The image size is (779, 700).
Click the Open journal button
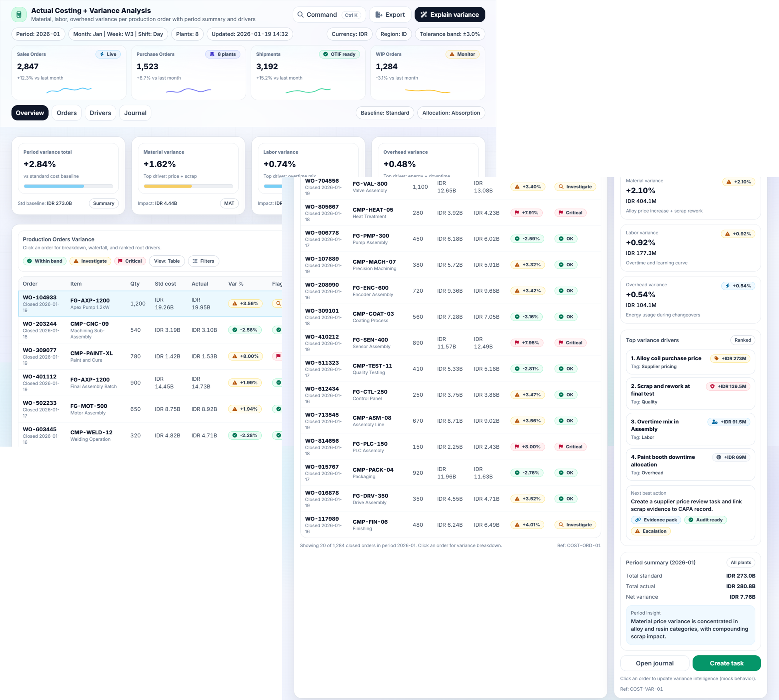coord(654,663)
